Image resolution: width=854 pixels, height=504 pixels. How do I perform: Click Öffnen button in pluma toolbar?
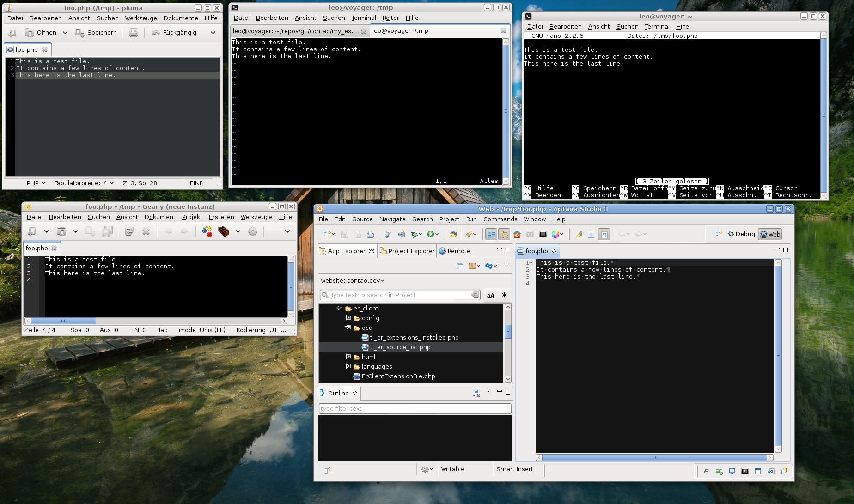tap(41, 32)
